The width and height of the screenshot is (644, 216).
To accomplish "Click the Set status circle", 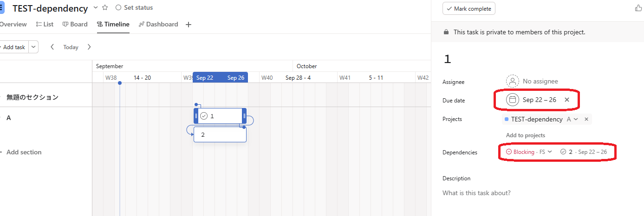I will pos(118,8).
